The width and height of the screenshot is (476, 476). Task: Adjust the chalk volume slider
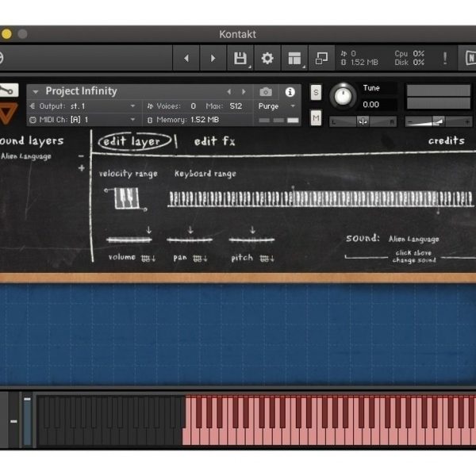[129, 240]
